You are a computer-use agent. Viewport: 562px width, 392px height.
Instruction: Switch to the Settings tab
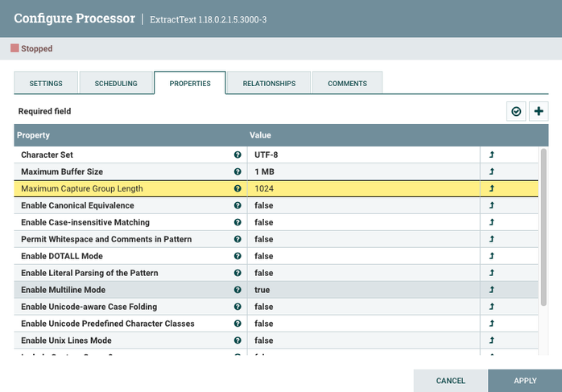pos(46,83)
